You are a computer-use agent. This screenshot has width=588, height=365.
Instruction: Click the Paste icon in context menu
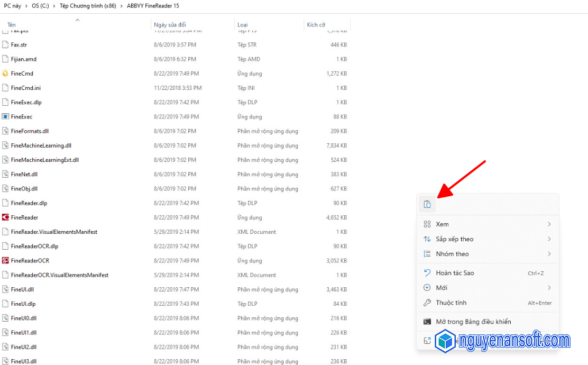tap(427, 205)
